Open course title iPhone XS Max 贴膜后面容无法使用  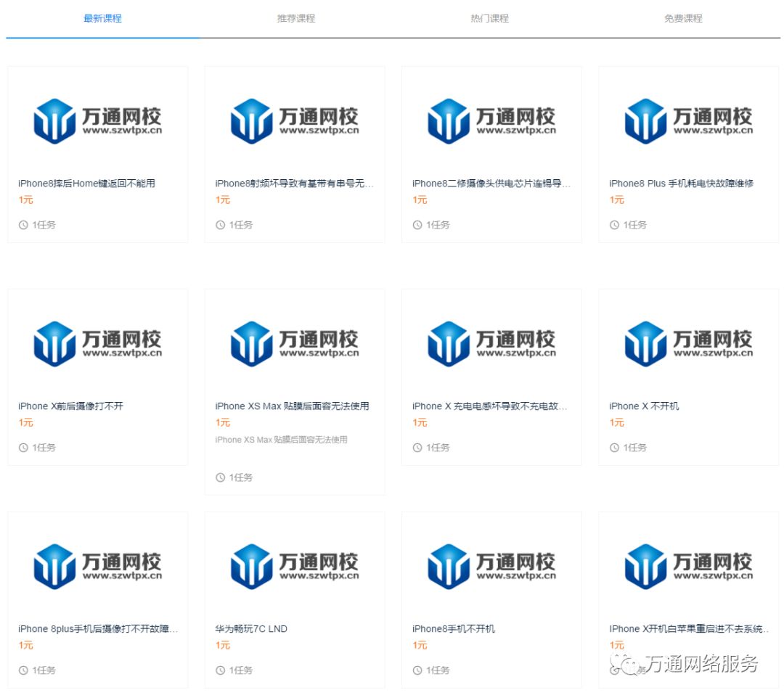[x=292, y=406]
